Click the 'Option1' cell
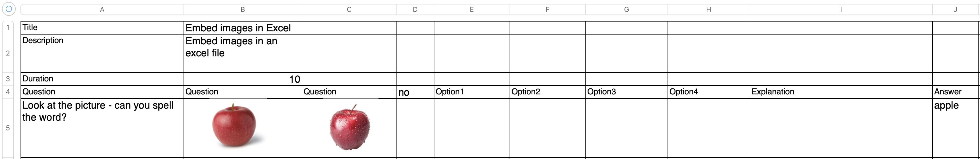 [471, 92]
